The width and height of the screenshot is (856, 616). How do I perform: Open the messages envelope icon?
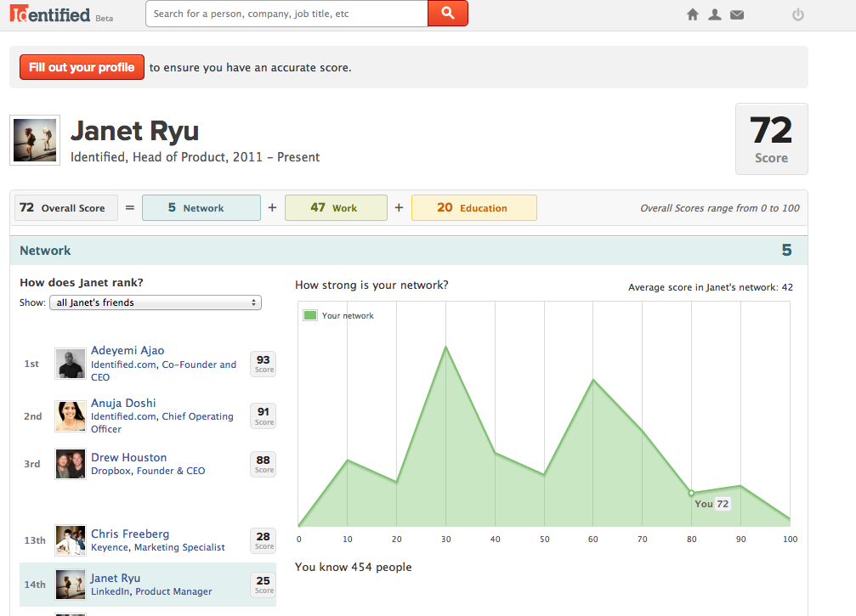tap(737, 14)
